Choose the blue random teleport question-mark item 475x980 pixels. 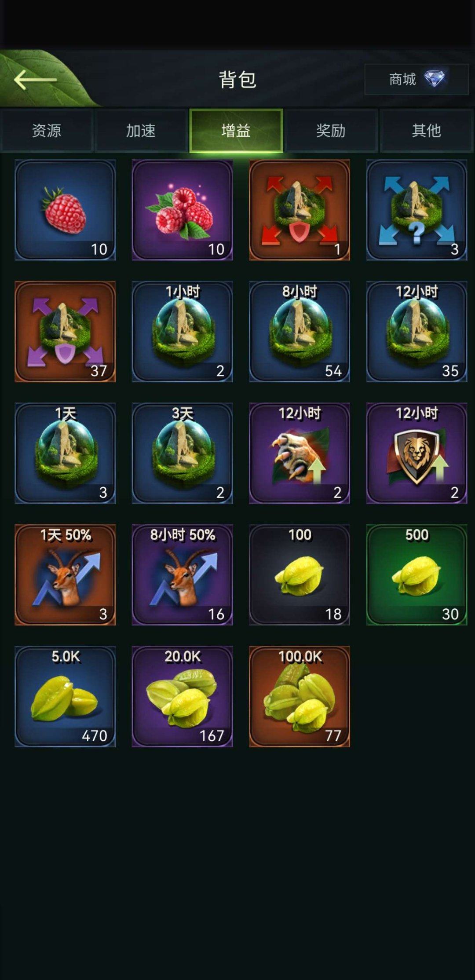(x=417, y=210)
